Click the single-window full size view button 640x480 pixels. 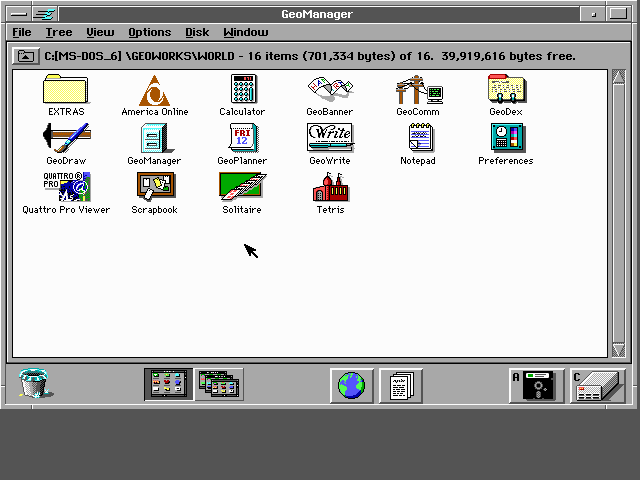169,384
